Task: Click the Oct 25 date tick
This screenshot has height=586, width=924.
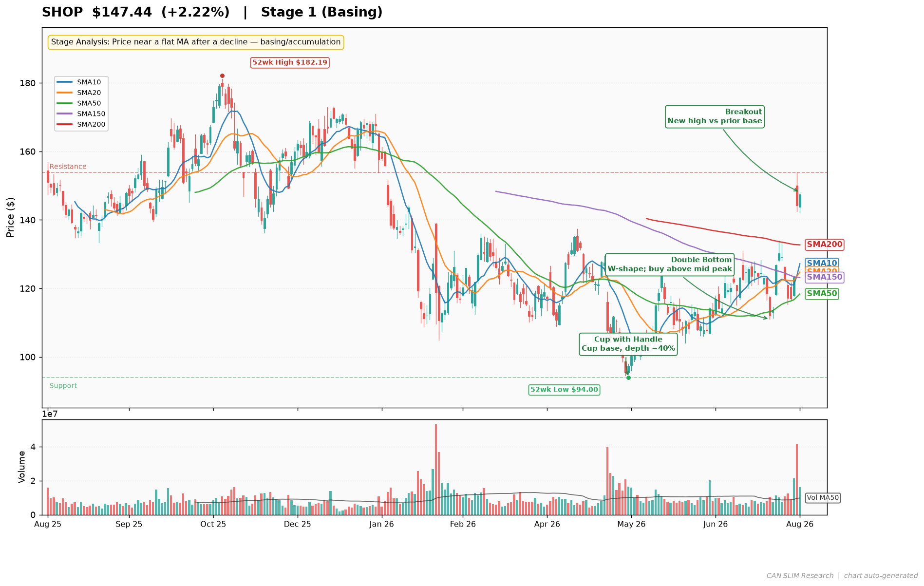Action: point(213,525)
